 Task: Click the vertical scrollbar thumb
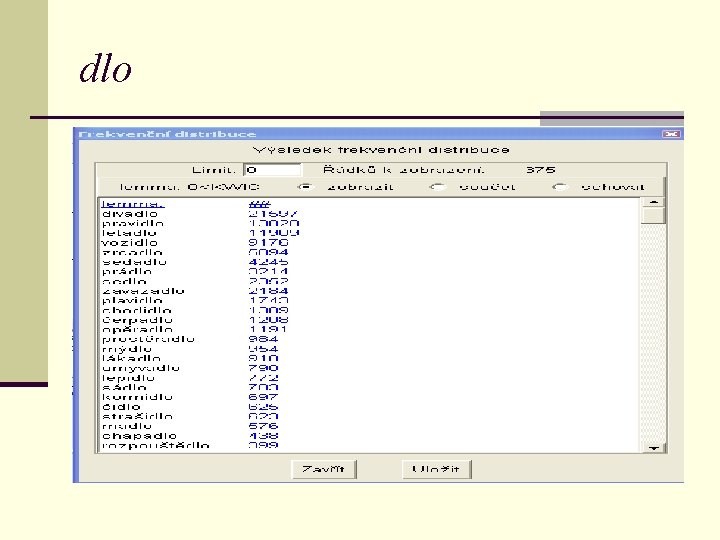point(653,215)
